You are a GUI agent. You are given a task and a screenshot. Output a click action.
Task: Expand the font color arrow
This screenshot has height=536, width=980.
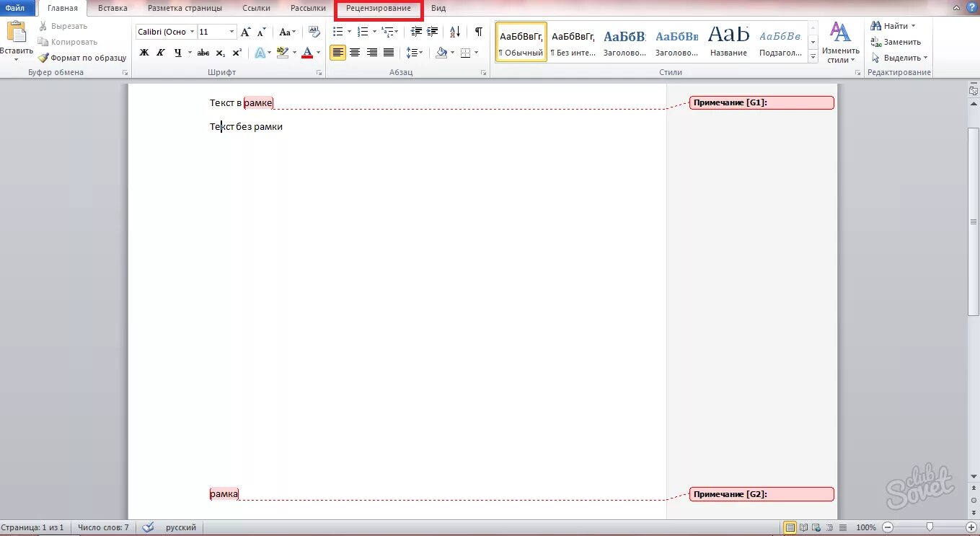[317, 53]
